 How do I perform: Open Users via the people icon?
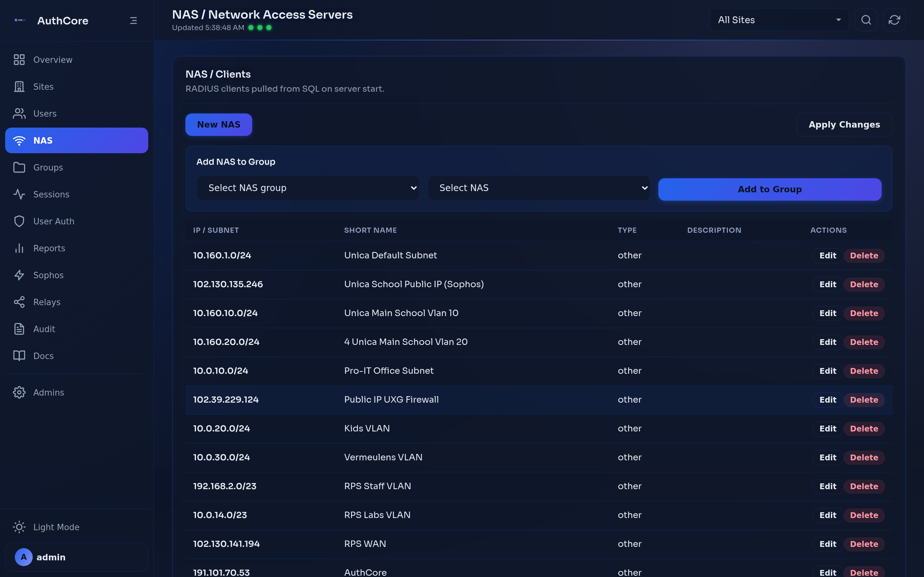20,113
